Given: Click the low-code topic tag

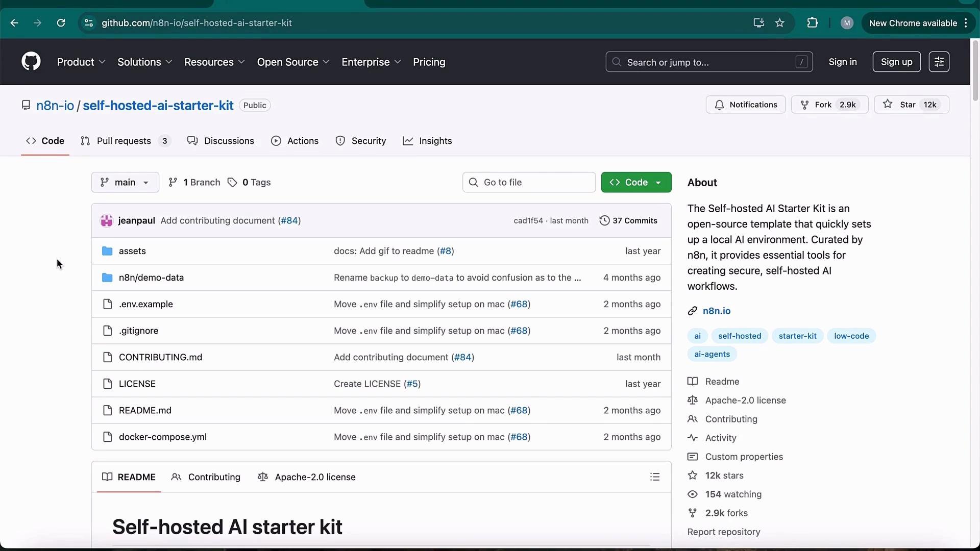Looking at the screenshot, I should click(x=851, y=336).
